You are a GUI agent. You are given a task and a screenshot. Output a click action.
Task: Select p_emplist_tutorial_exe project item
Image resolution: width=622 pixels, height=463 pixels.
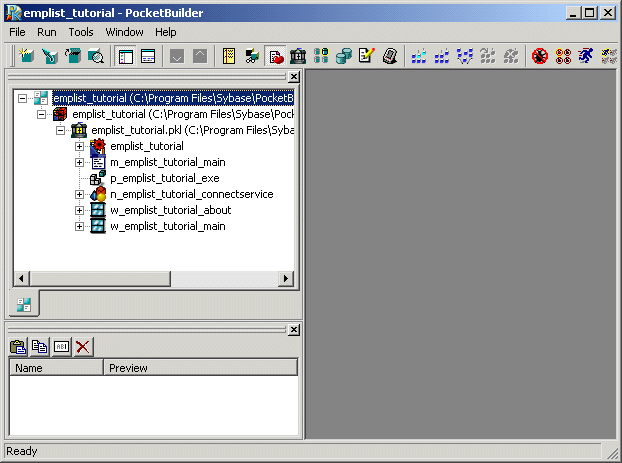(165, 178)
